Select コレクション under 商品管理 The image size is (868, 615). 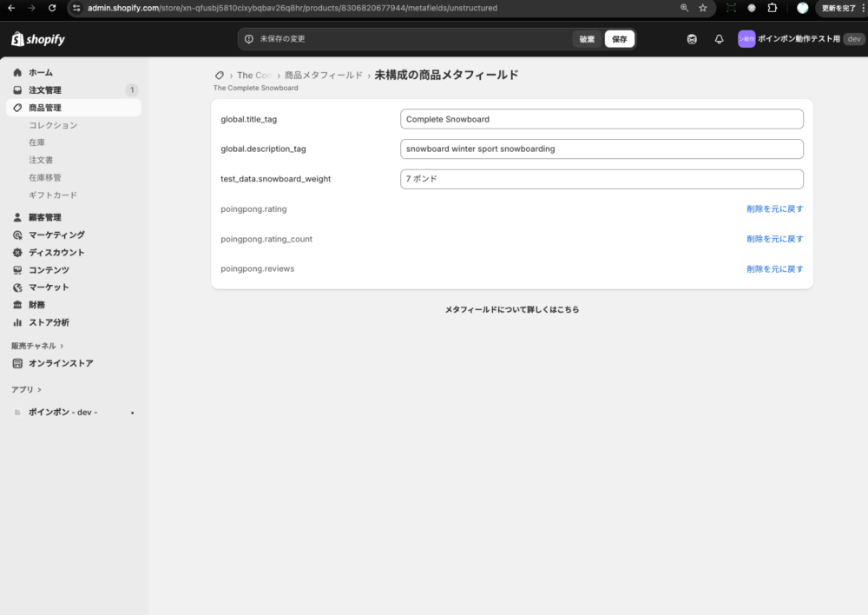53,125
